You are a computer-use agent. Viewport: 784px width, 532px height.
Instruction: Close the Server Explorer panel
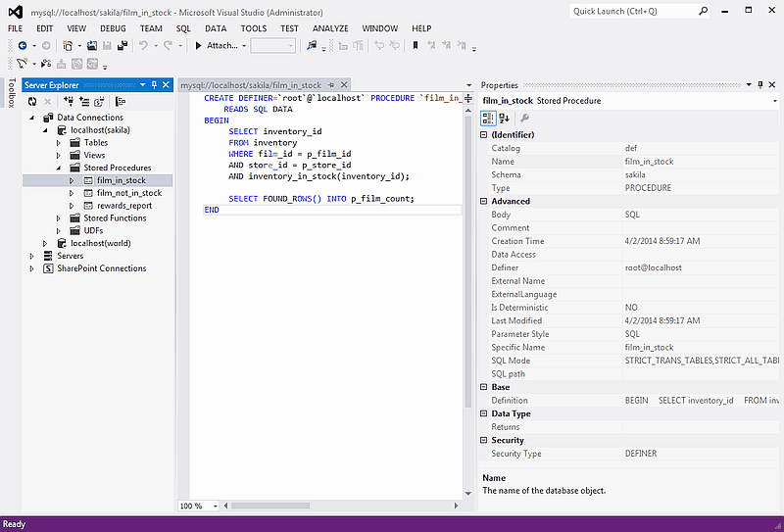coord(167,85)
